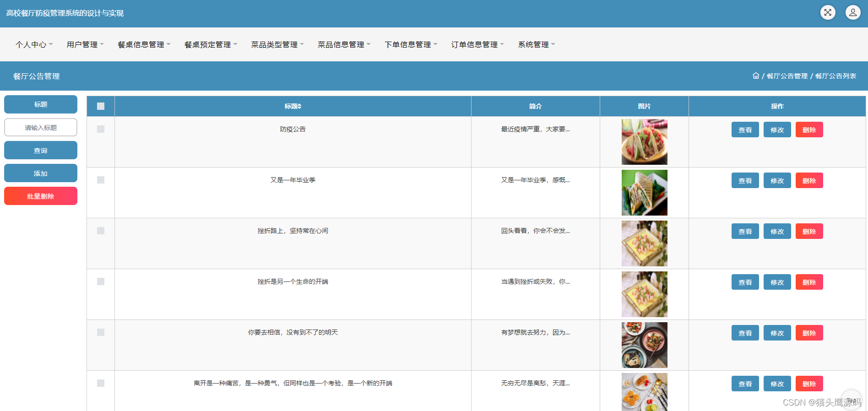Click summary text 回头看看，你会不会发...

coord(536,231)
